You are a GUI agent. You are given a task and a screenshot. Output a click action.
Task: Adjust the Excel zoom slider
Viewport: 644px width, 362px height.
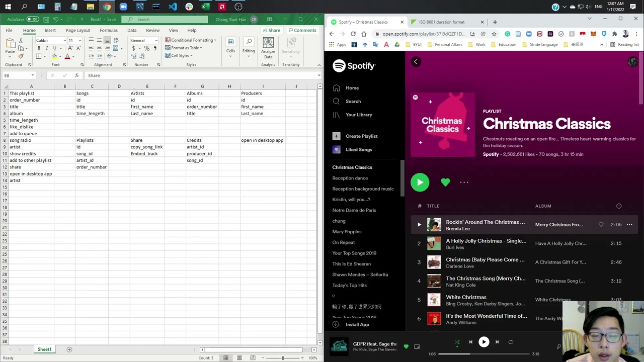point(282,358)
